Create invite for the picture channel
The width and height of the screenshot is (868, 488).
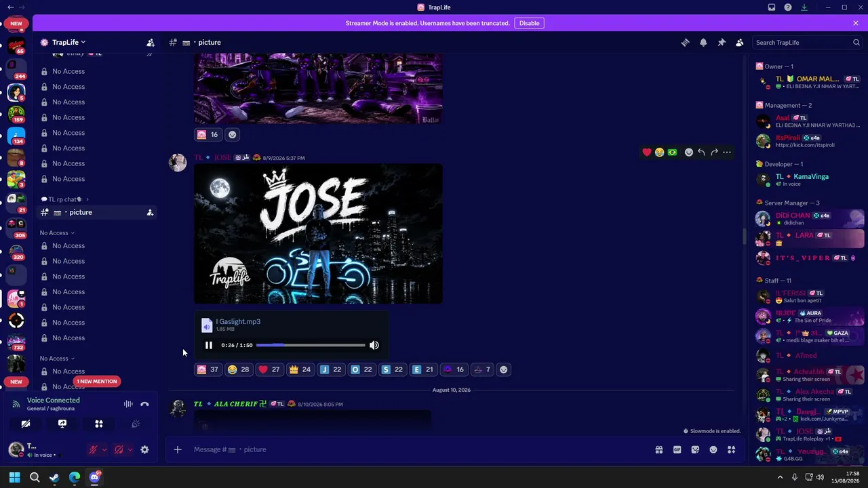coord(150,212)
